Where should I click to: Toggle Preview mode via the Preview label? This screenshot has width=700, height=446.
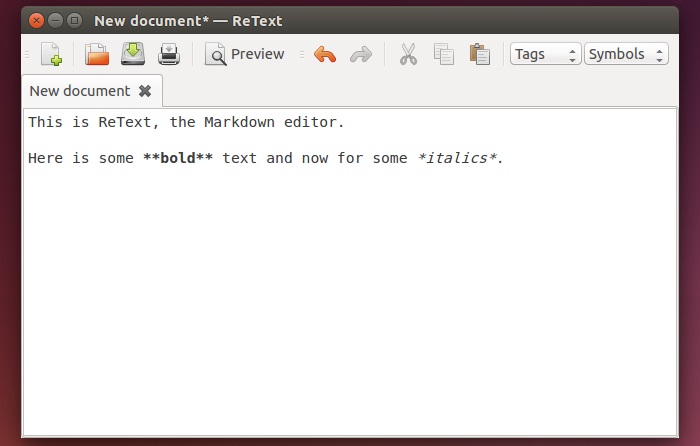click(258, 54)
